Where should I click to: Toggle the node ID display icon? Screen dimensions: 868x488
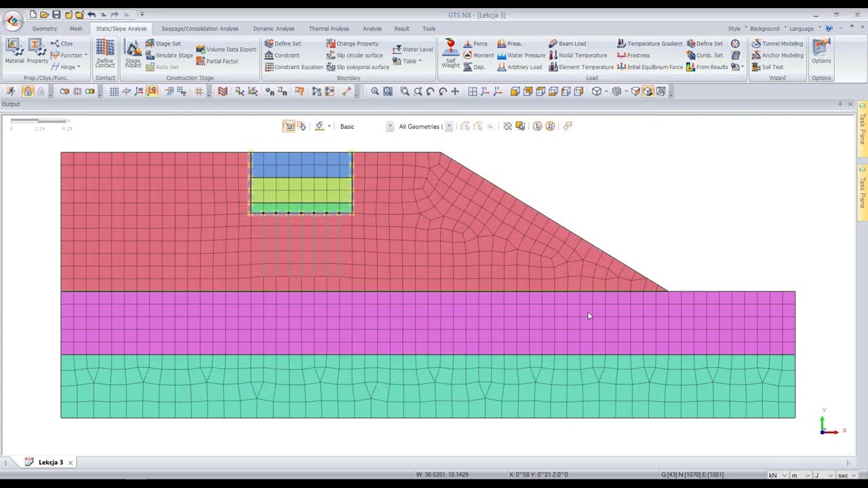[x=269, y=91]
